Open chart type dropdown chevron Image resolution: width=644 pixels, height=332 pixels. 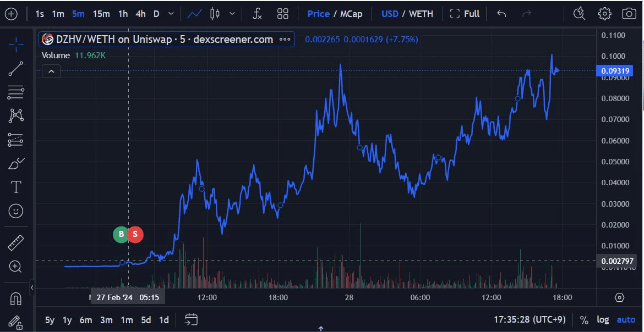click(x=232, y=14)
